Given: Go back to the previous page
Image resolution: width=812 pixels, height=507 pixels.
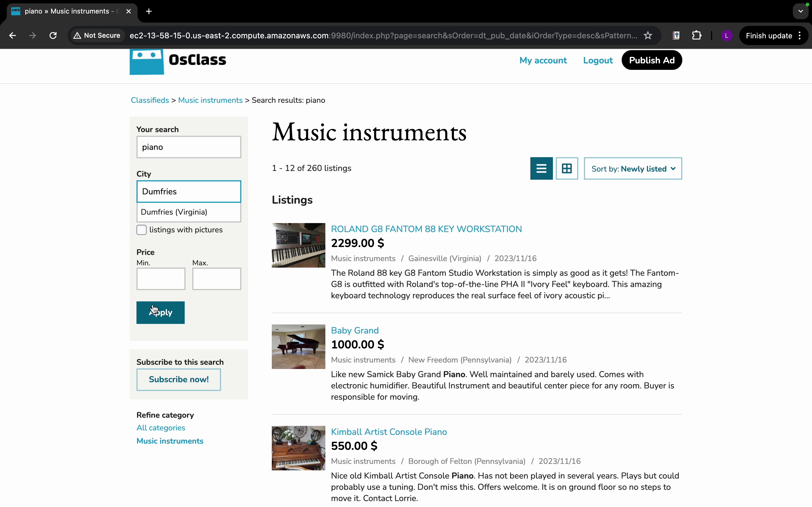Looking at the screenshot, I should (12, 35).
